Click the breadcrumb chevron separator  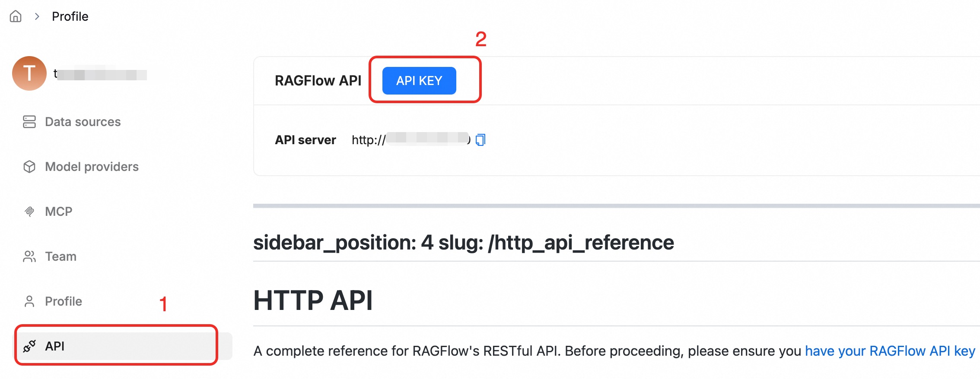pyautogui.click(x=37, y=16)
